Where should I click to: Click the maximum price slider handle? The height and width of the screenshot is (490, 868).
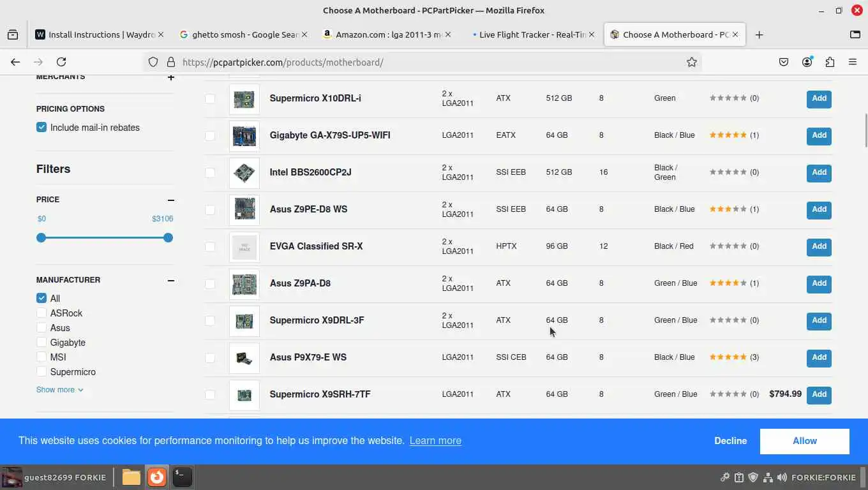click(x=168, y=238)
